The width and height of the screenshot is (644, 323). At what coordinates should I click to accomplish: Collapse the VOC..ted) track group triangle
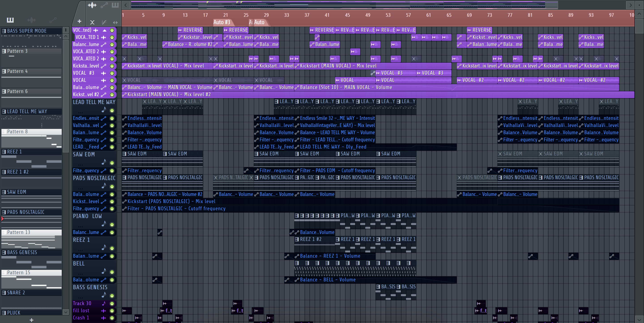click(x=105, y=30)
